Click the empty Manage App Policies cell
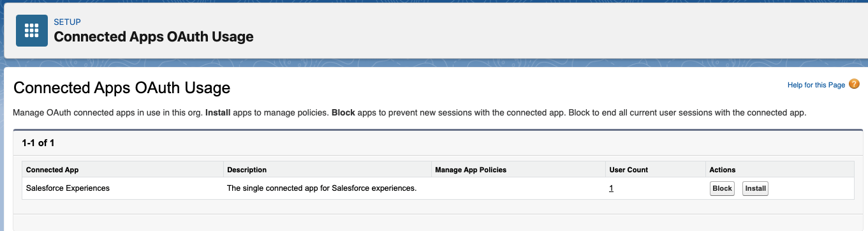 518,188
